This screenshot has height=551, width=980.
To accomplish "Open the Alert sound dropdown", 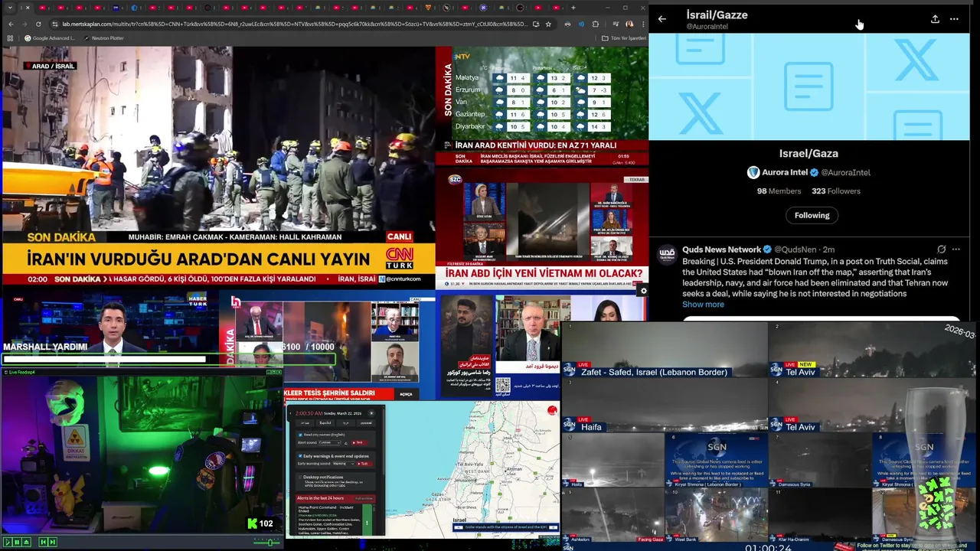I will pyautogui.click(x=330, y=442).
